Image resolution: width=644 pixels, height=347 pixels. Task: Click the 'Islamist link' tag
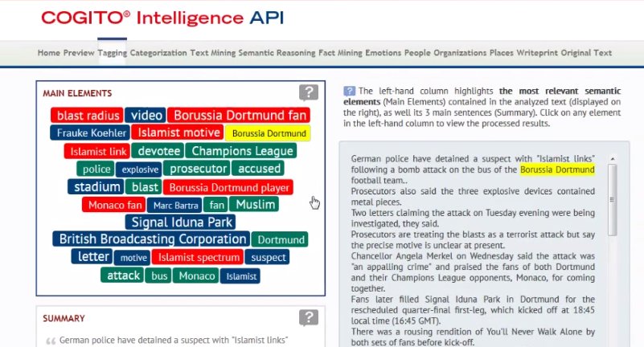(x=97, y=151)
